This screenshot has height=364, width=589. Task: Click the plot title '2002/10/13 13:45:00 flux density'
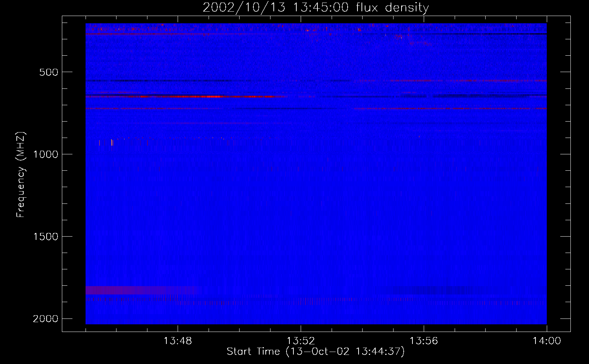point(316,7)
